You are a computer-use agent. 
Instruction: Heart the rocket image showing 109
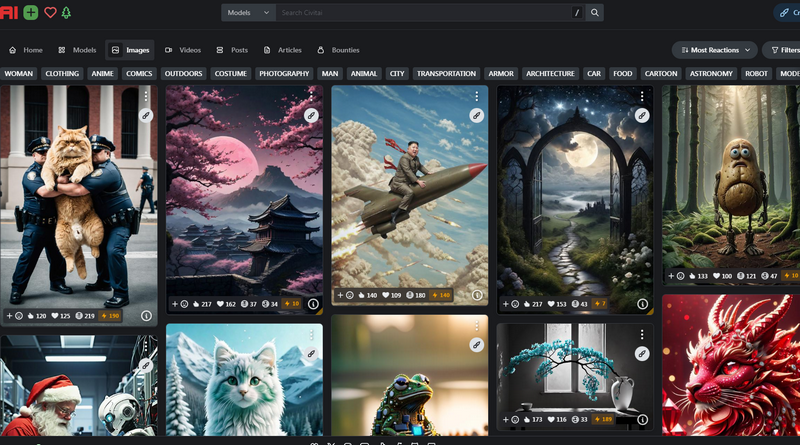pos(392,295)
